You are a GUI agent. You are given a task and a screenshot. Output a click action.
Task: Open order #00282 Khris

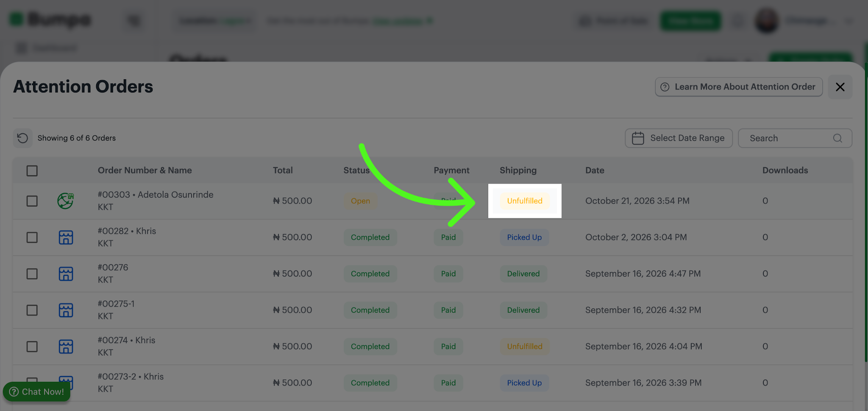[x=127, y=231]
